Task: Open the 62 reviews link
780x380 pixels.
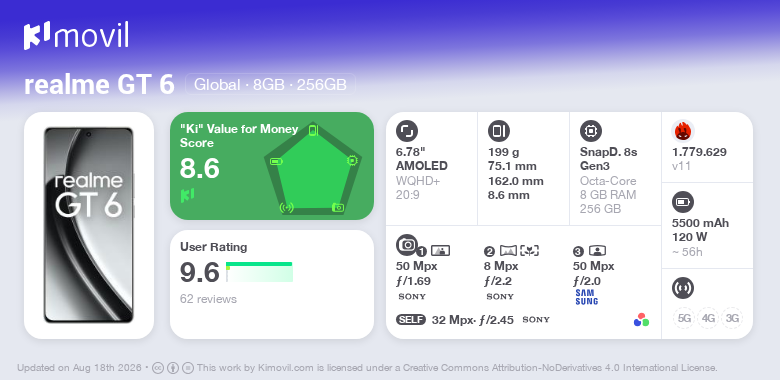Action: coord(208,299)
